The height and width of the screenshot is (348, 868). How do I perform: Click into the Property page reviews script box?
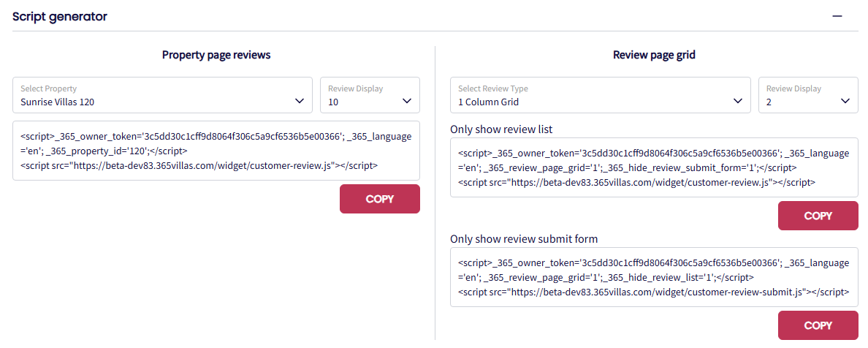point(216,151)
